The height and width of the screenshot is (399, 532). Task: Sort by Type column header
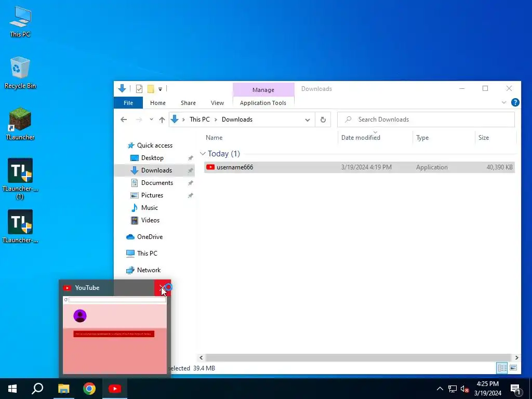coord(422,137)
